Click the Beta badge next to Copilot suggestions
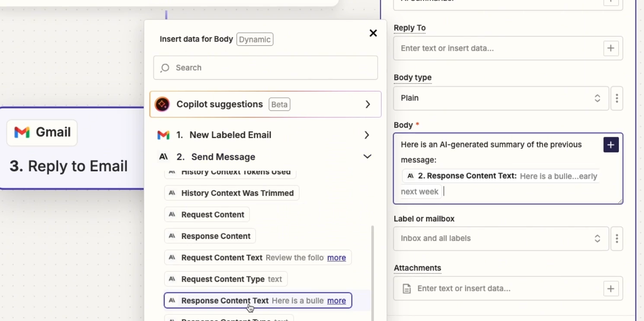This screenshot has height=321, width=644. 279,105
